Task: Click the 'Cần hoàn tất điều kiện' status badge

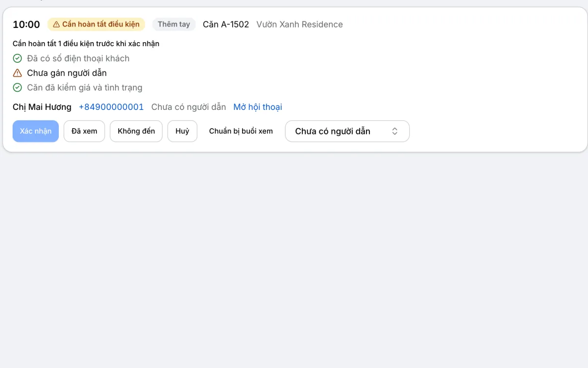Action: click(x=97, y=25)
